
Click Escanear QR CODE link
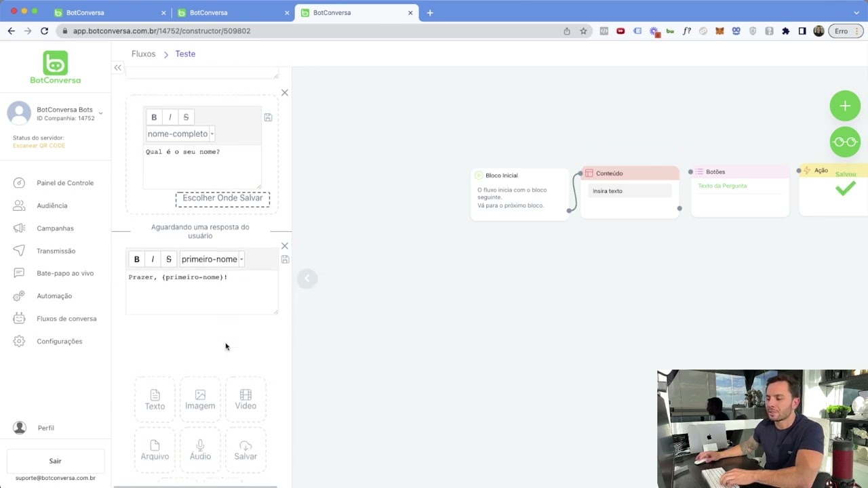click(39, 146)
